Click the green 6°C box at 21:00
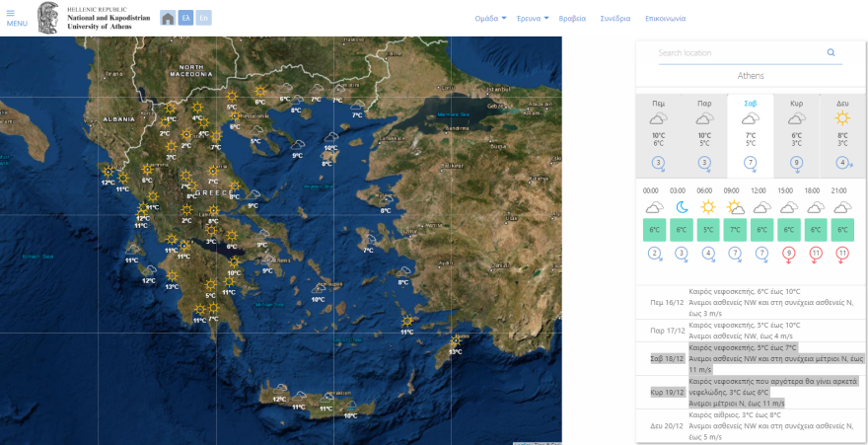 click(842, 230)
